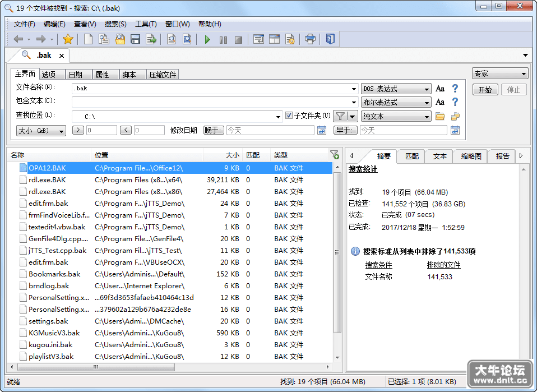Sort results by 名称 column header
The height and width of the screenshot is (392, 537).
tap(49, 155)
